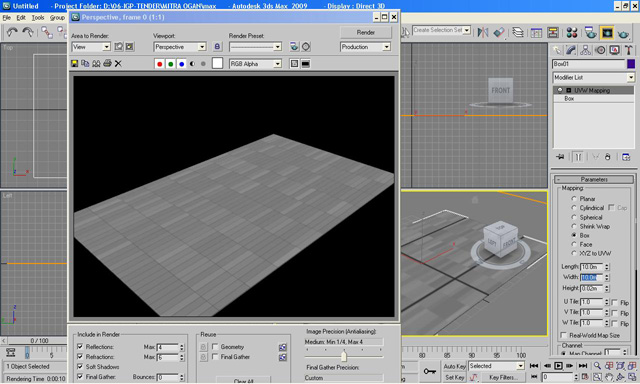The image size is (640, 384).
Task: Click Render teapot icon in main toolbar
Action: click(623, 33)
